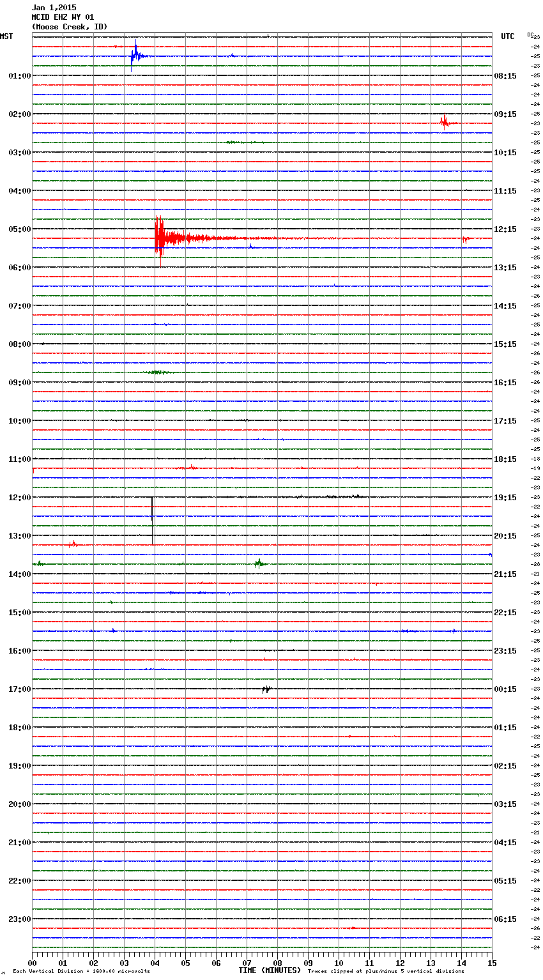Select the 17:00 MST time label

click(19, 689)
